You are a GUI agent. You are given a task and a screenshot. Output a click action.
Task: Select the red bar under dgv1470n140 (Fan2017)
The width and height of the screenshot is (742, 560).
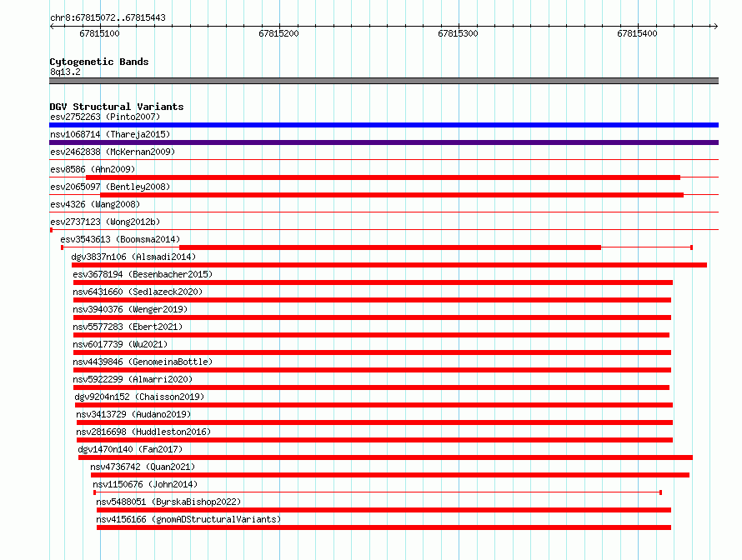coord(385,457)
